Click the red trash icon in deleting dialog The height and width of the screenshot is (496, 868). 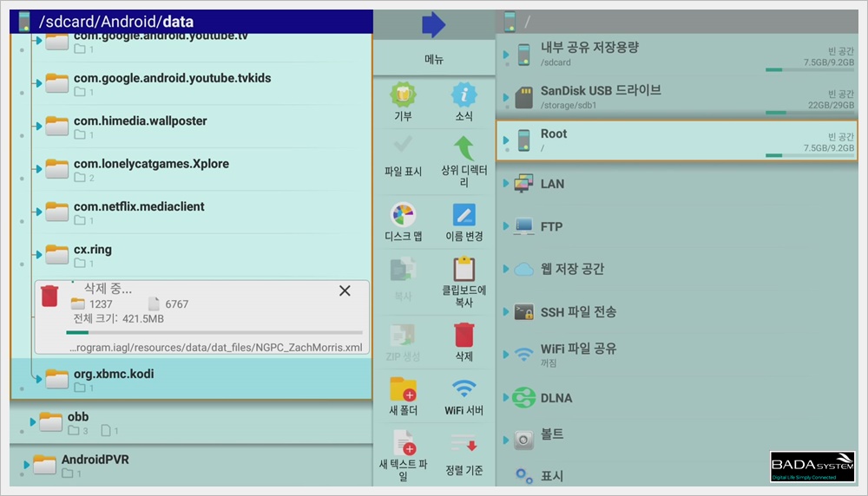pos(49,296)
